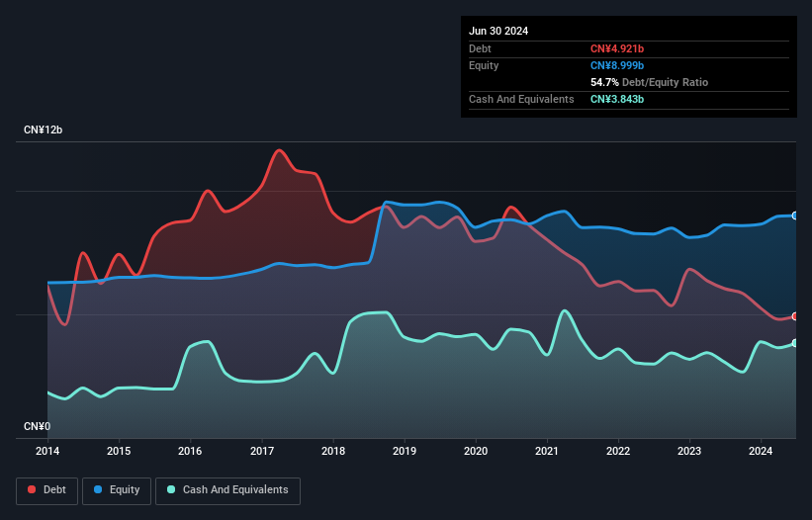This screenshot has height=520, width=812.
Task: Click the 2014 x-axis label
Action: point(47,451)
